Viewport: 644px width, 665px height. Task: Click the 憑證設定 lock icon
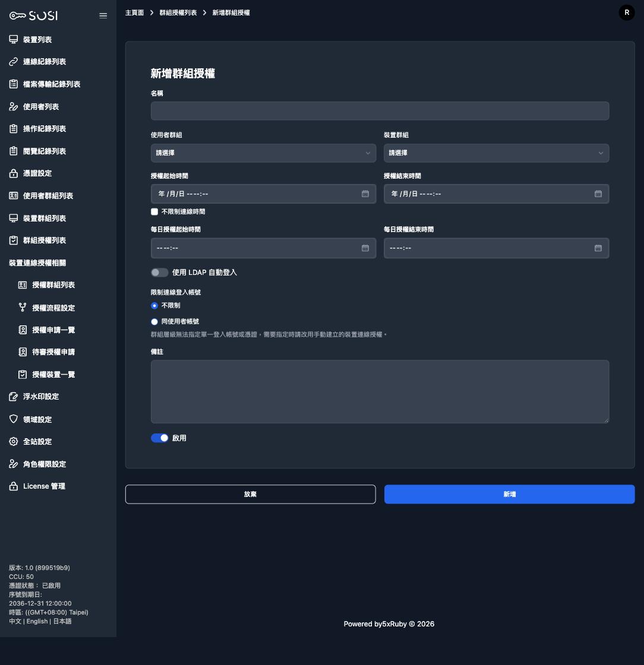coord(14,173)
